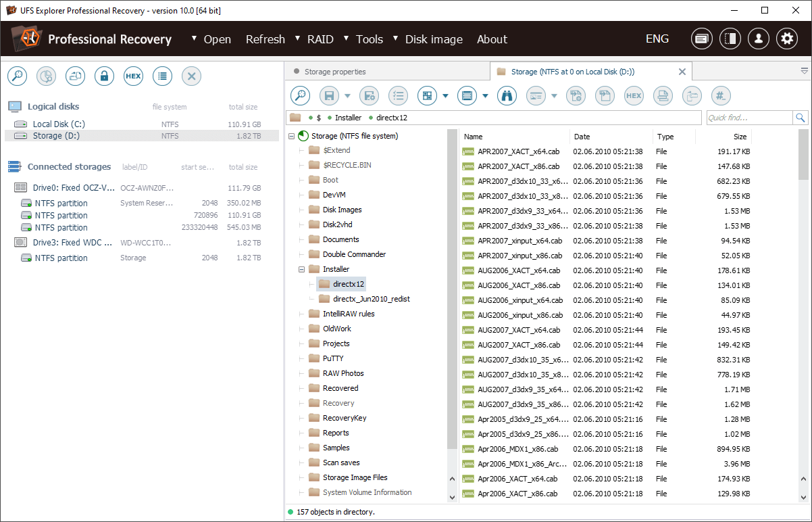Open the dropdown arrow next to save icon
Image resolution: width=812 pixels, height=522 pixels.
(x=348, y=96)
